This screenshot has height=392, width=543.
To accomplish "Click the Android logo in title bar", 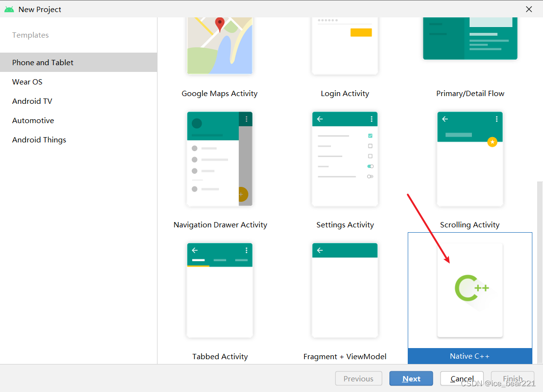I will (x=9, y=9).
